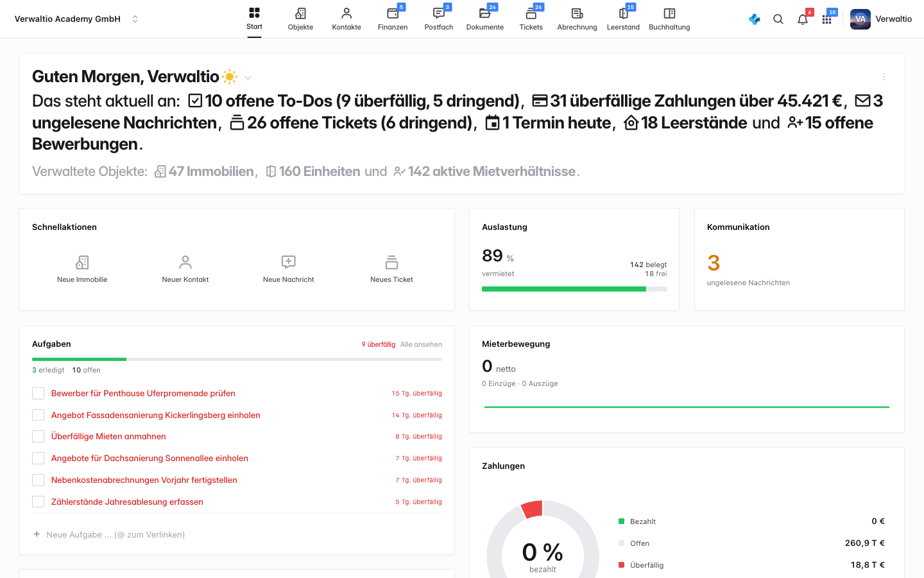Viewport: 924px width, 578px height.
Task: Click the Neuer Kontakt quick action icon
Action: click(x=185, y=262)
